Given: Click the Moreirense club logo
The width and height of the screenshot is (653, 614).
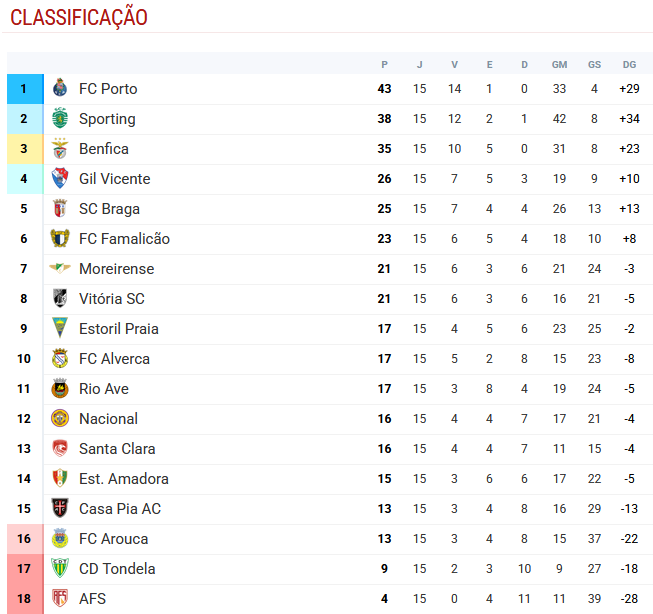Looking at the screenshot, I should (x=60, y=269).
